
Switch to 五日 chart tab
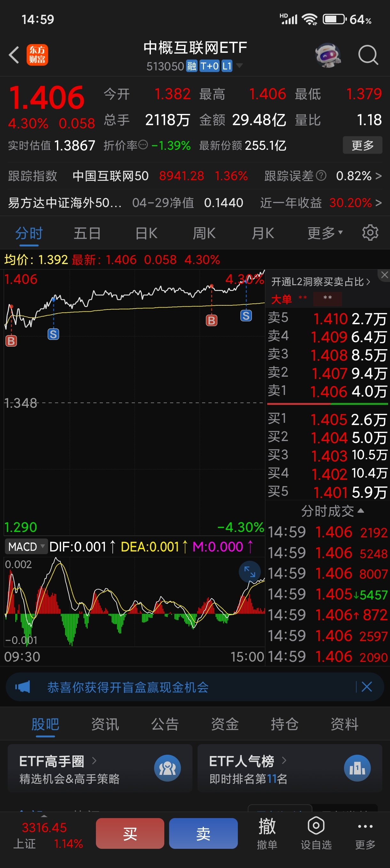(87, 233)
